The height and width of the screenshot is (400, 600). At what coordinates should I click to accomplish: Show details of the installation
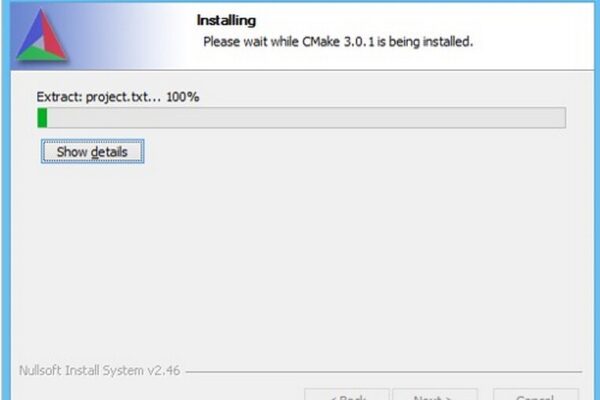point(93,152)
